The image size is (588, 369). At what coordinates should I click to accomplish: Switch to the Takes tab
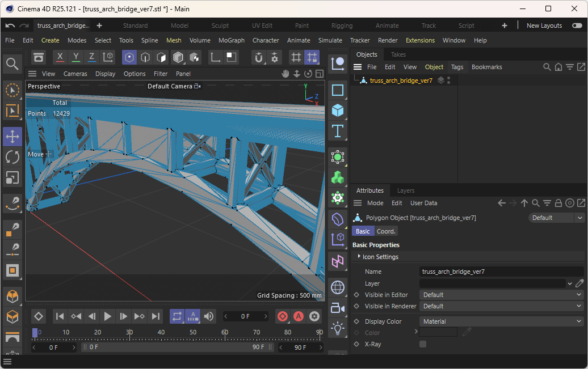[398, 54]
